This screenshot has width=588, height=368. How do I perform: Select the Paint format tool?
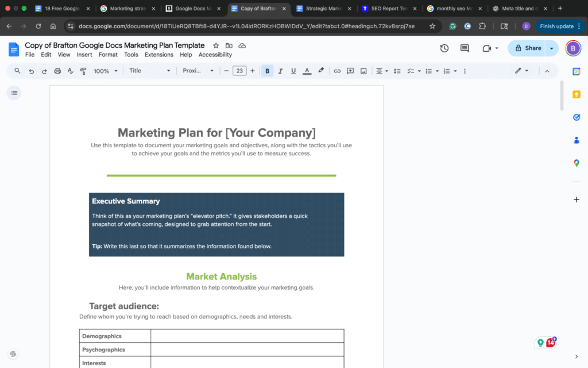(x=83, y=70)
